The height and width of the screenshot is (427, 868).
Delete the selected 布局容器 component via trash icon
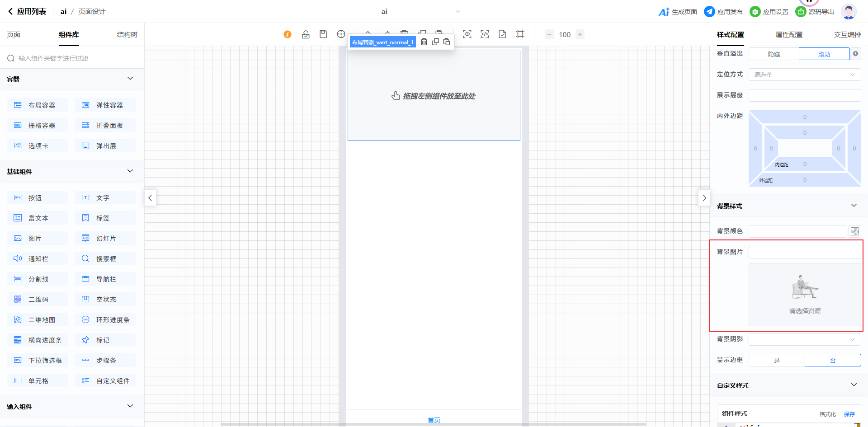[x=424, y=42]
